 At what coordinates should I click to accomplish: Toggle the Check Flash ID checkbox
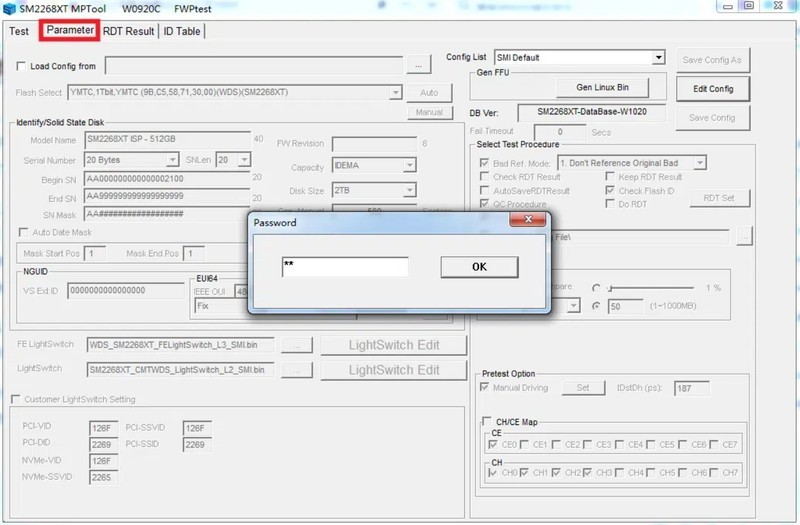[x=609, y=190]
